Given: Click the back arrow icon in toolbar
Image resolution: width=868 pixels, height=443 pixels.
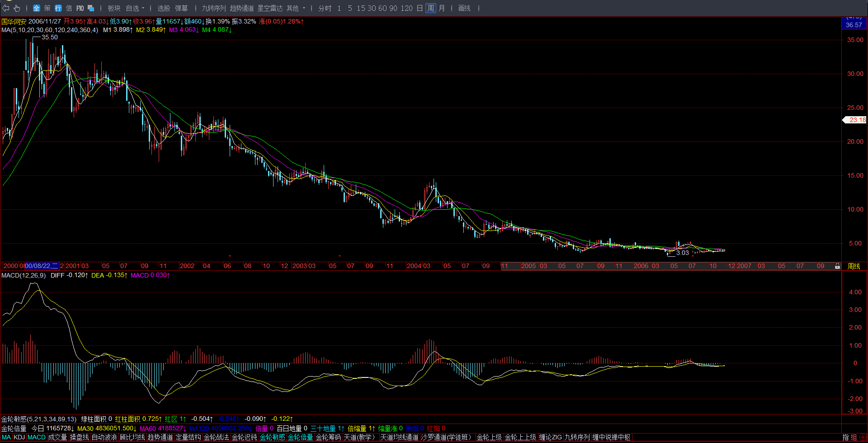Looking at the screenshot, I should [6, 8].
